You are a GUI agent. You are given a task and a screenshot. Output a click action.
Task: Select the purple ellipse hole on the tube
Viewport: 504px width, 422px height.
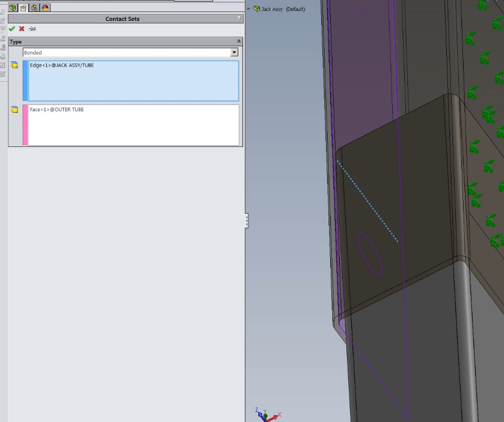coord(370,254)
